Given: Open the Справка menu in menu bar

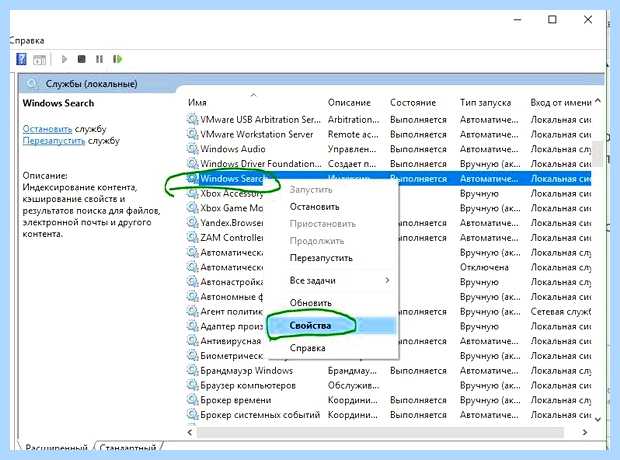Looking at the screenshot, I should tap(27, 40).
